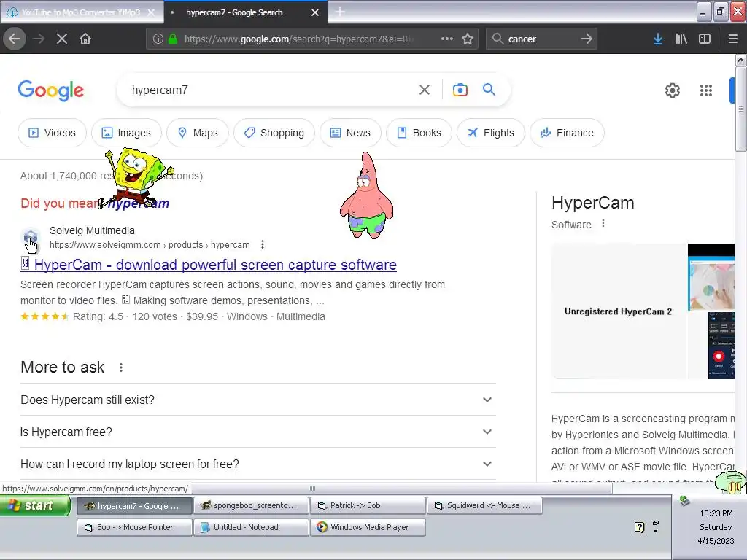
Task: Filter results by Maps
Action: coord(197,133)
